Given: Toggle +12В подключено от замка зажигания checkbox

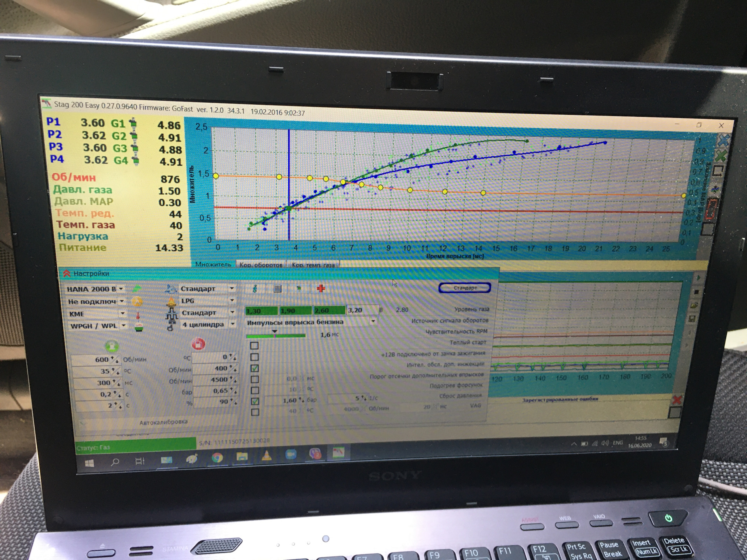Looking at the screenshot, I should coord(254,357).
